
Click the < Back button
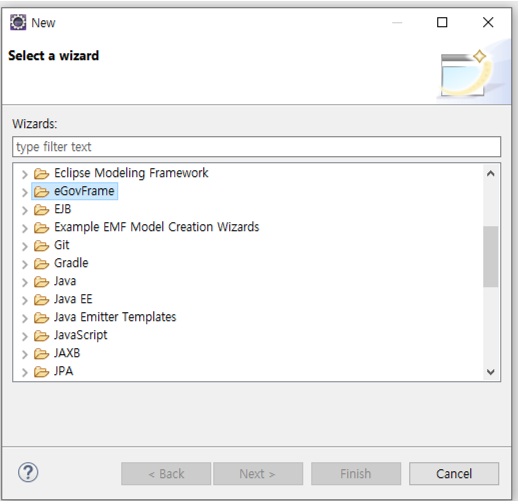pyautogui.click(x=166, y=473)
